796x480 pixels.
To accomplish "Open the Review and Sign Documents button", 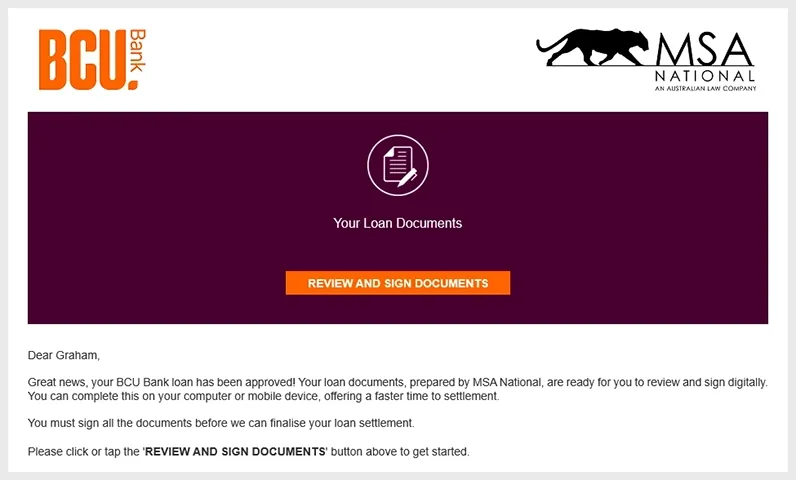I will point(398,283).
